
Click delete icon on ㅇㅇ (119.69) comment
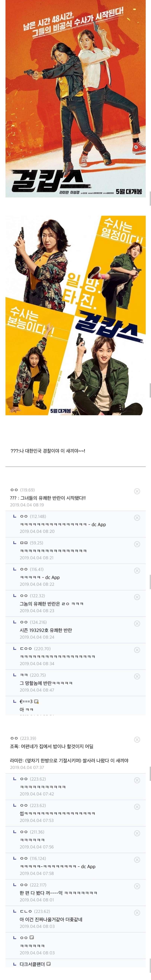coord(137,491)
